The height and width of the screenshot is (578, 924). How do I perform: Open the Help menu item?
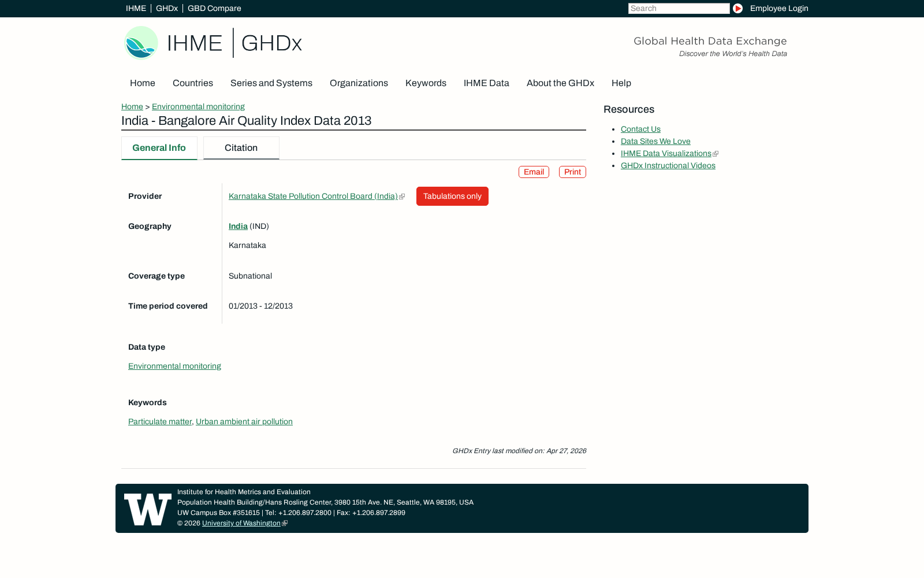(621, 83)
